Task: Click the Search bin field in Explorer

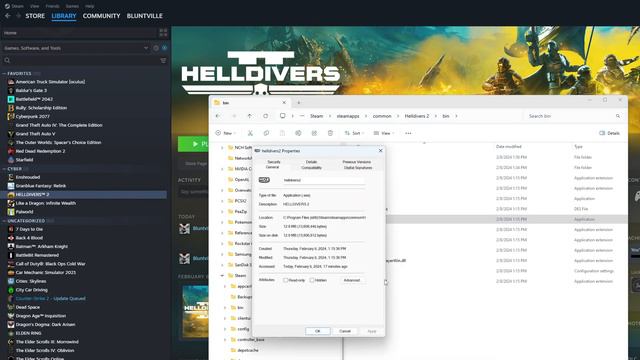Action: click(574, 116)
